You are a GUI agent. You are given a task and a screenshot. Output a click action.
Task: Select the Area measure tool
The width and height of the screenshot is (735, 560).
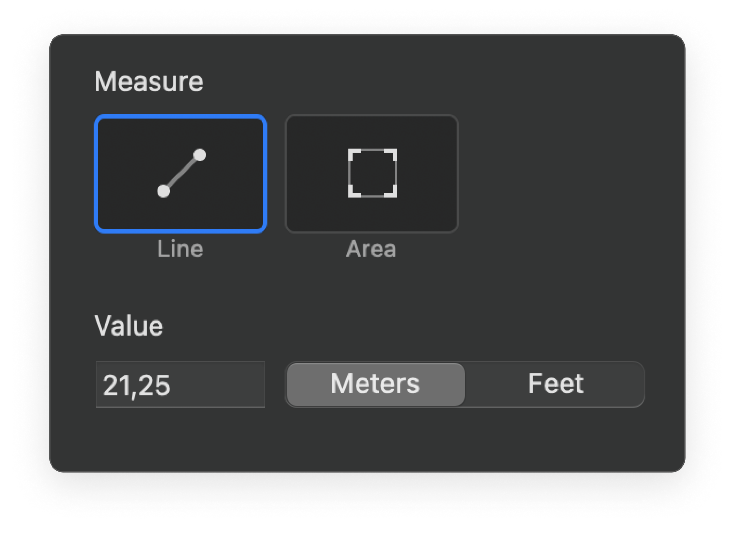tap(371, 174)
